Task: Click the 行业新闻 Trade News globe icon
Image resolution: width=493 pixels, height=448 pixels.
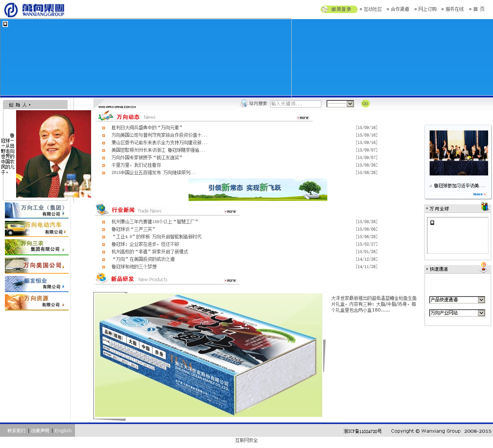Action: [102, 209]
